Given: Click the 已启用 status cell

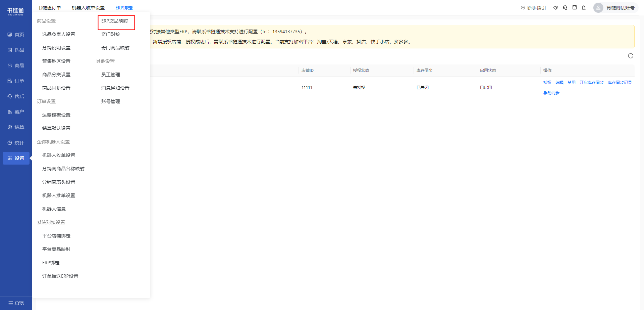Looking at the screenshot, I should click(x=486, y=88).
